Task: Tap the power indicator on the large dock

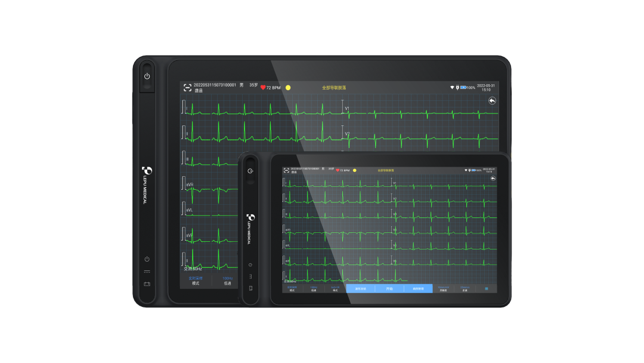Action: 147,259
